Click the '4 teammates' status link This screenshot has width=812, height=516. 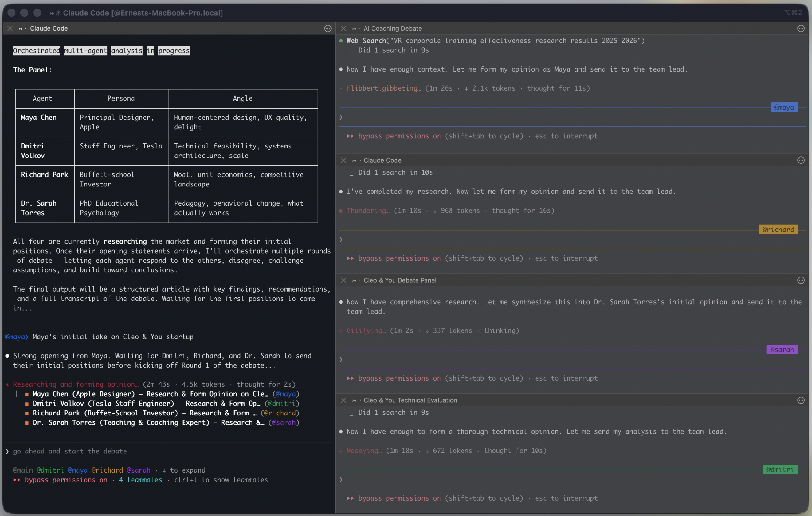140,480
